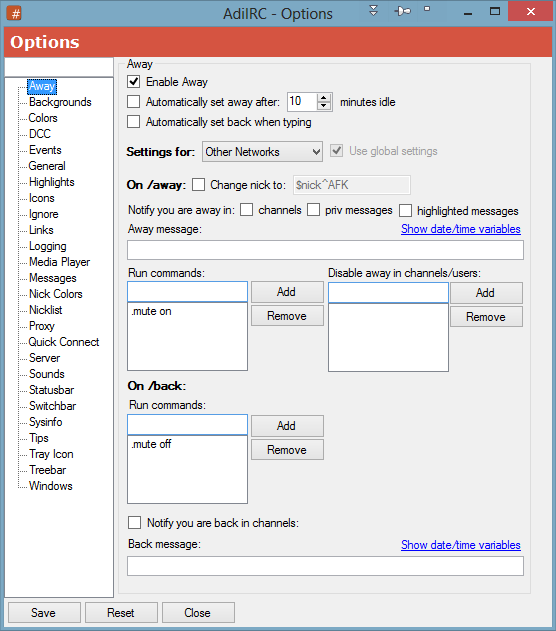Screen dimensions: 556x631
Task: Open Server options page
Action: (x=45, y=358)
